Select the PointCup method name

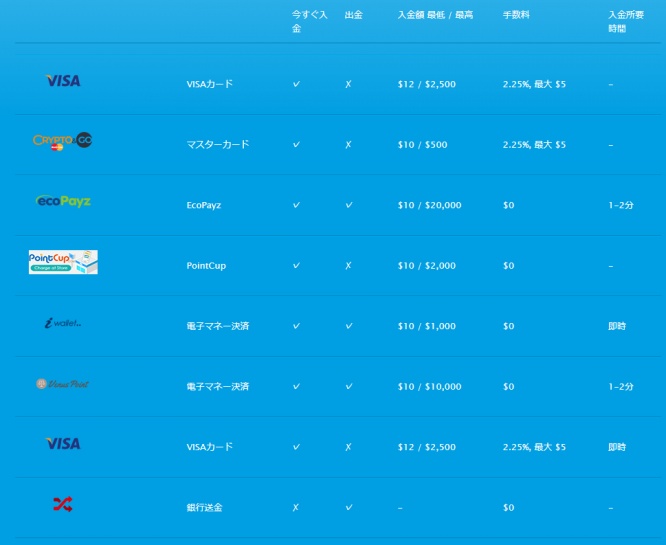click(206, 266)
